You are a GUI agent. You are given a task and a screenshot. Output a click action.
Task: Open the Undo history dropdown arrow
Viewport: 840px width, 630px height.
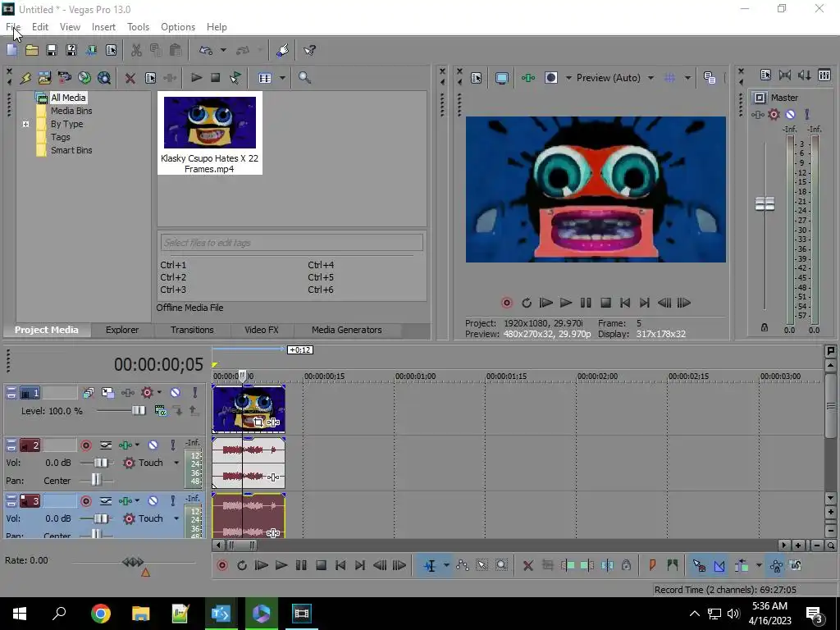223,50
